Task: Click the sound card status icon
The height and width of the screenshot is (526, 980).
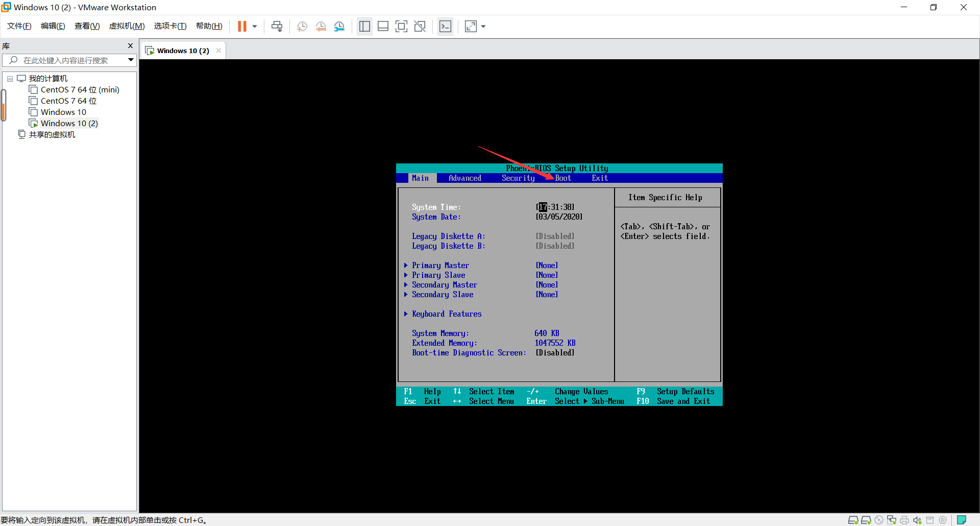Action: tap(917, 520)
